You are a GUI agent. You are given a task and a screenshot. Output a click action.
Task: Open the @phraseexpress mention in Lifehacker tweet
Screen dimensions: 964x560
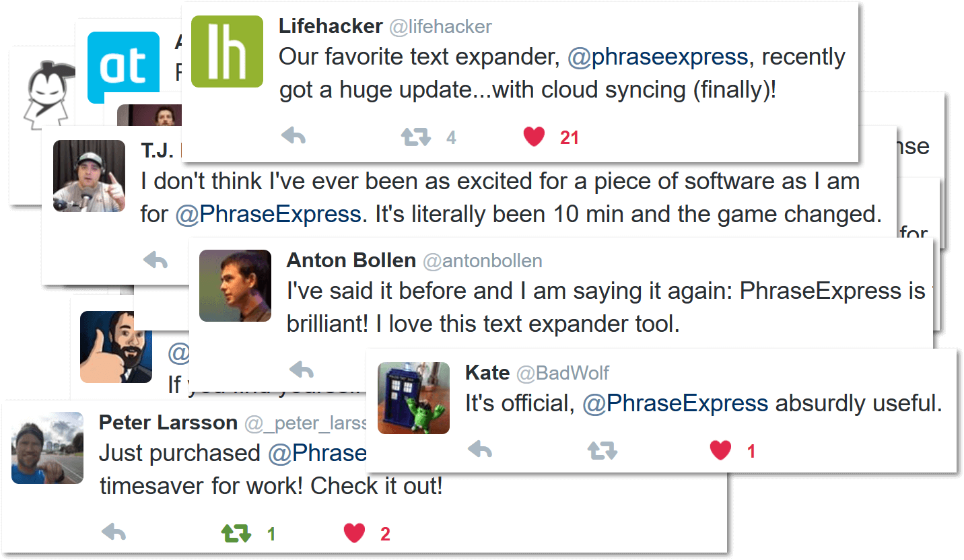coord(657,57)
